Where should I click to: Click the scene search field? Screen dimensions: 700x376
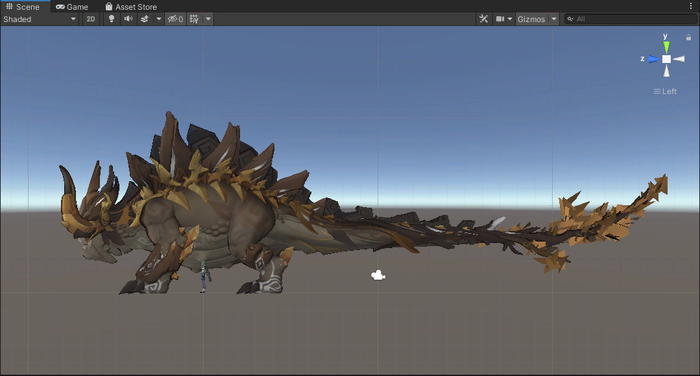630,19
